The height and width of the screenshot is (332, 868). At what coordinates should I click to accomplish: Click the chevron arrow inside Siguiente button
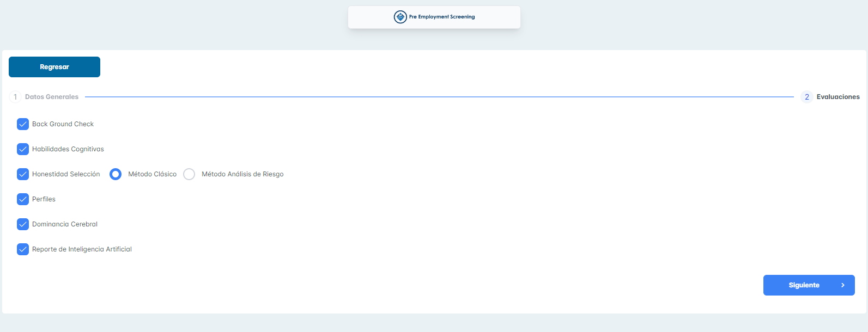click(x=843, y=285)
